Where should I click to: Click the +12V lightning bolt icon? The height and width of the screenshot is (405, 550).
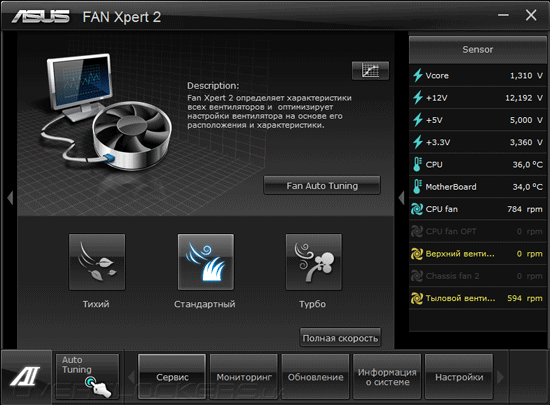pos(417,97)
